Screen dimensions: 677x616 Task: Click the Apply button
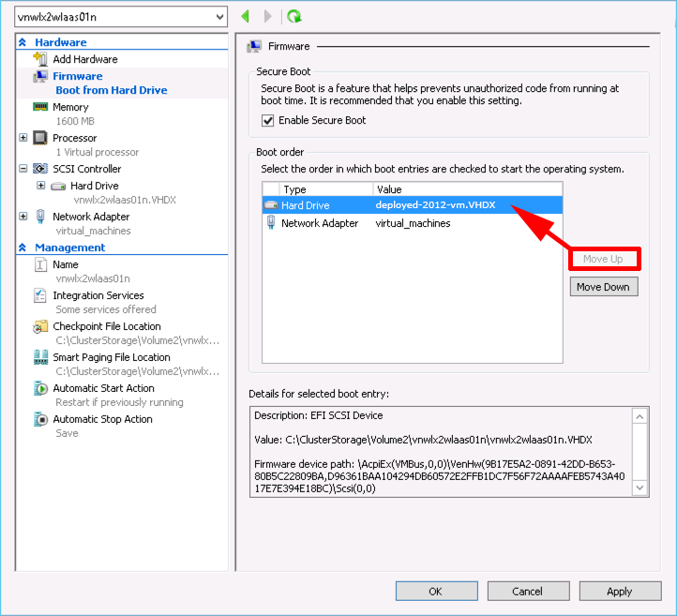[x=620, y=591]
